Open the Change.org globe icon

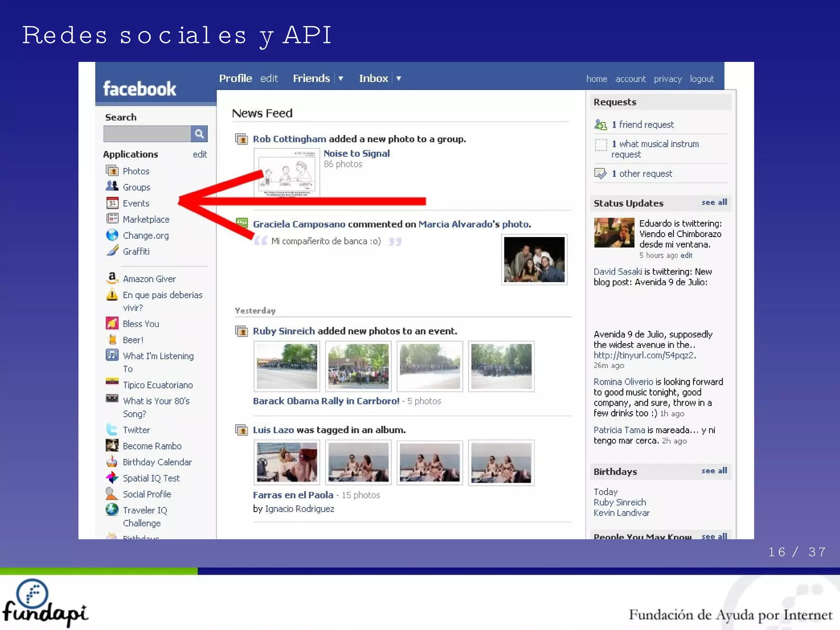[112, 235]
